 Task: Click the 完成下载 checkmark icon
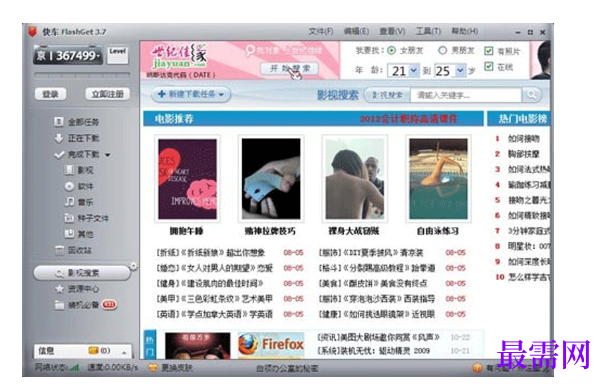[59, 155]
